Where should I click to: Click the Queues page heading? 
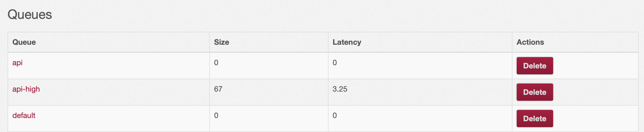tap(30, 15)
